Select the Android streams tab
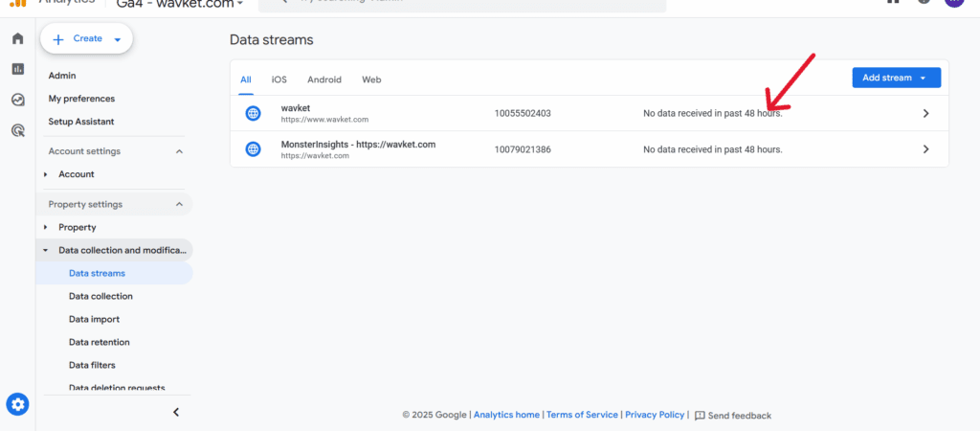This screenshot has width=980, height=431. [x=324, y=79]
